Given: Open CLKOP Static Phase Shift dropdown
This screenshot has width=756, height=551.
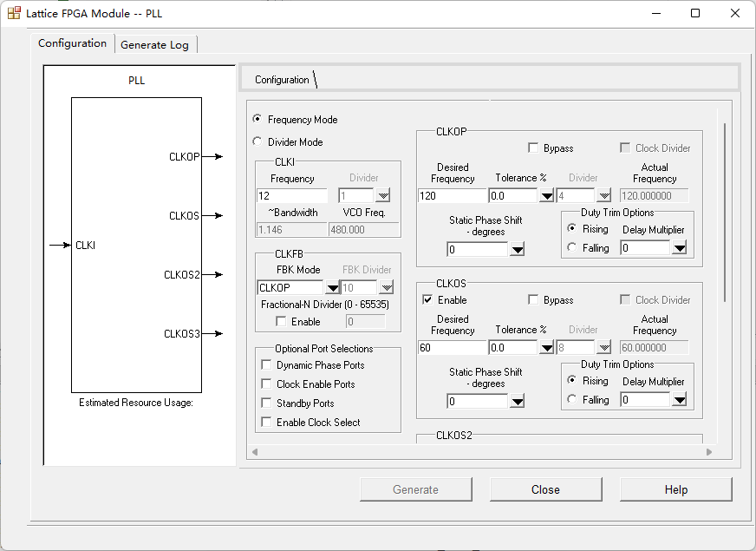Looking at the screenshot, I should (x=517, y=249).
